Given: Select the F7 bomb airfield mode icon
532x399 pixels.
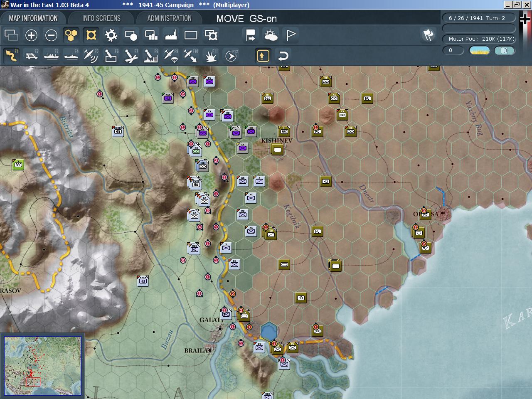Looking at the screenshot, I should pos(131,56).
